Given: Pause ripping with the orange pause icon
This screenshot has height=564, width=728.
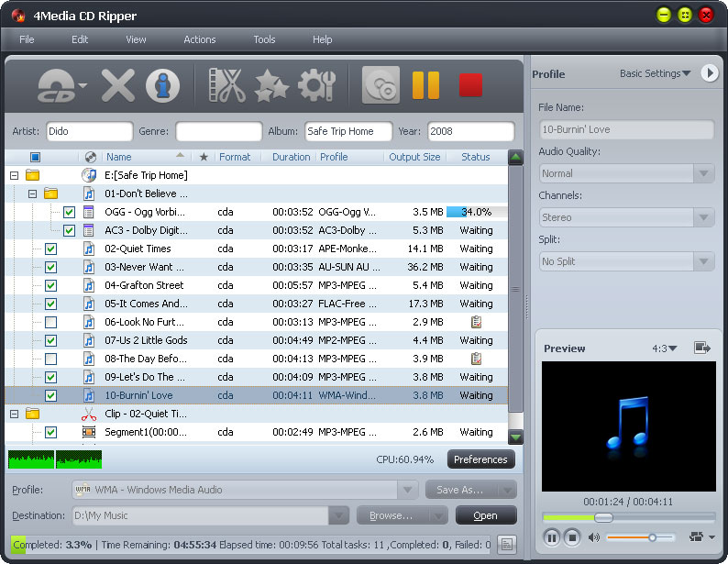Looking at the screenshot, I should [x=425, y=85].
